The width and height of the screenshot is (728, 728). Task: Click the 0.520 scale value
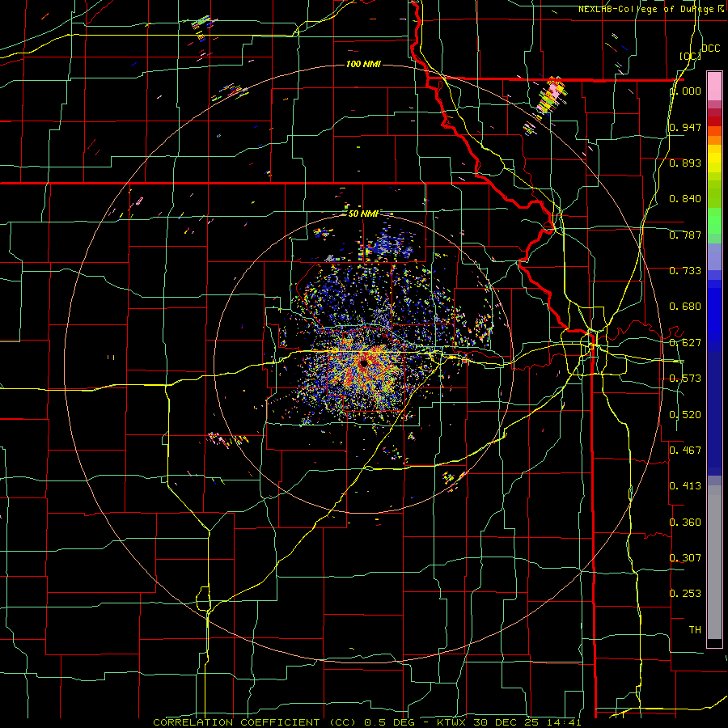pyautogui.click(x=685, y=415)
